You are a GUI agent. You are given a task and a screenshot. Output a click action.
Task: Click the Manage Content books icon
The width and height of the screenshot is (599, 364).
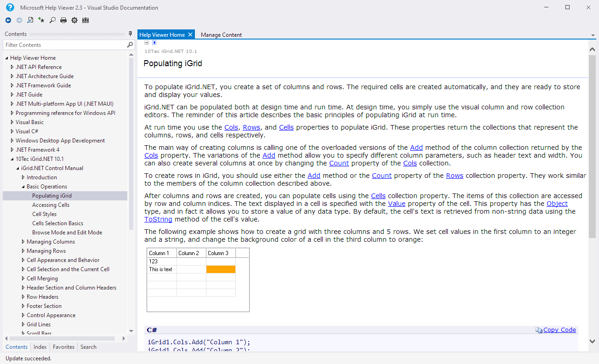86,20
